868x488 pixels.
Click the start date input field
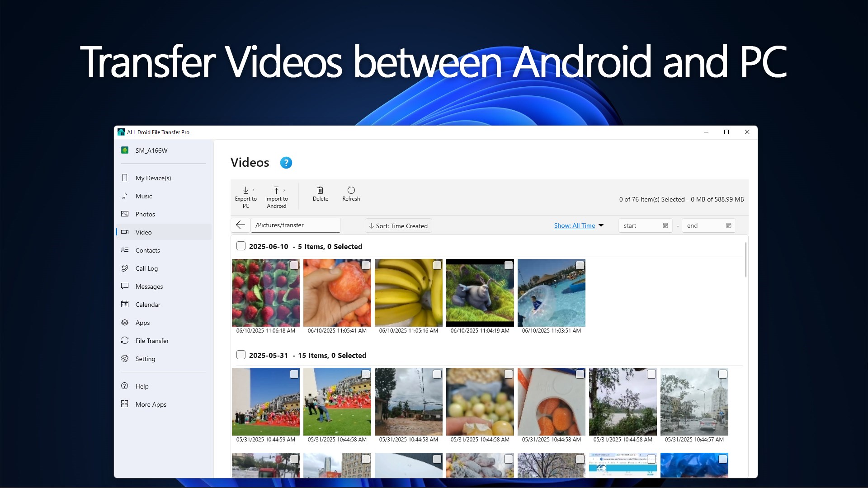[x=645, y=225]
